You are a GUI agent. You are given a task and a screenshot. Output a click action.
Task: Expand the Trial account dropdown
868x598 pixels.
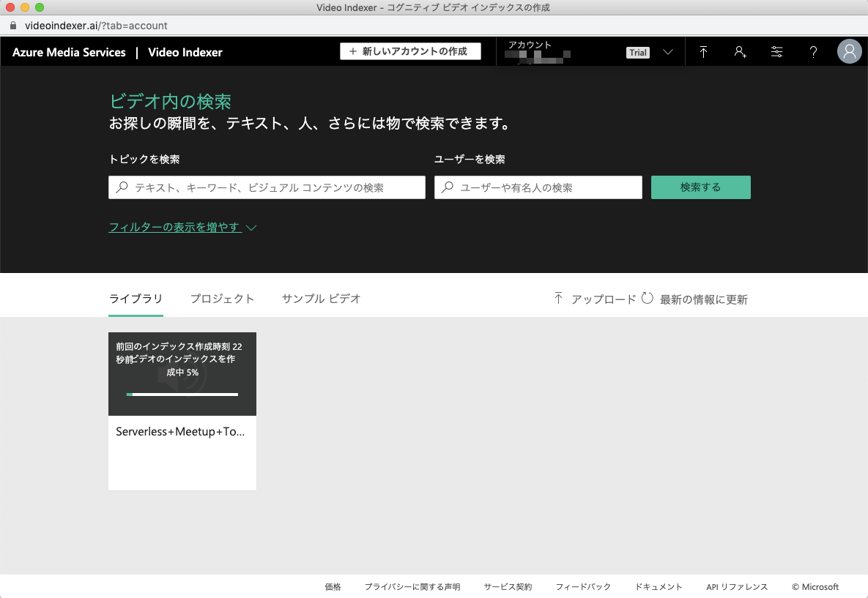pos(637,52)
